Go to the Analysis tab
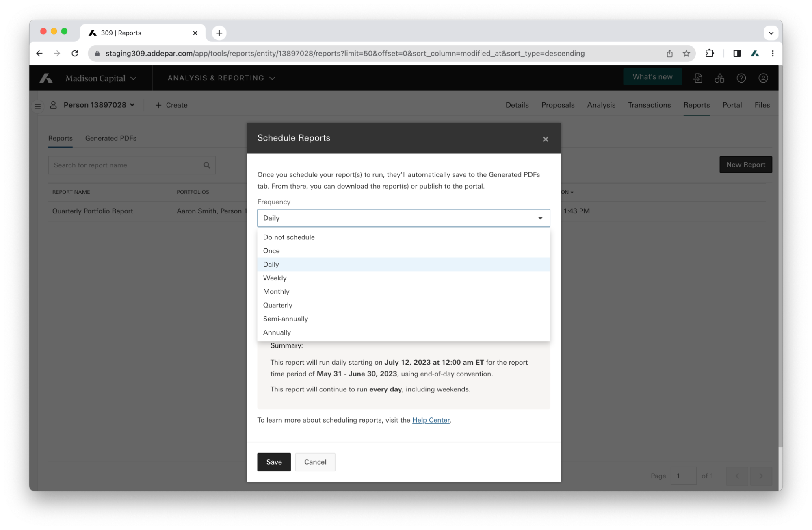812x530 pixels. 601,105
